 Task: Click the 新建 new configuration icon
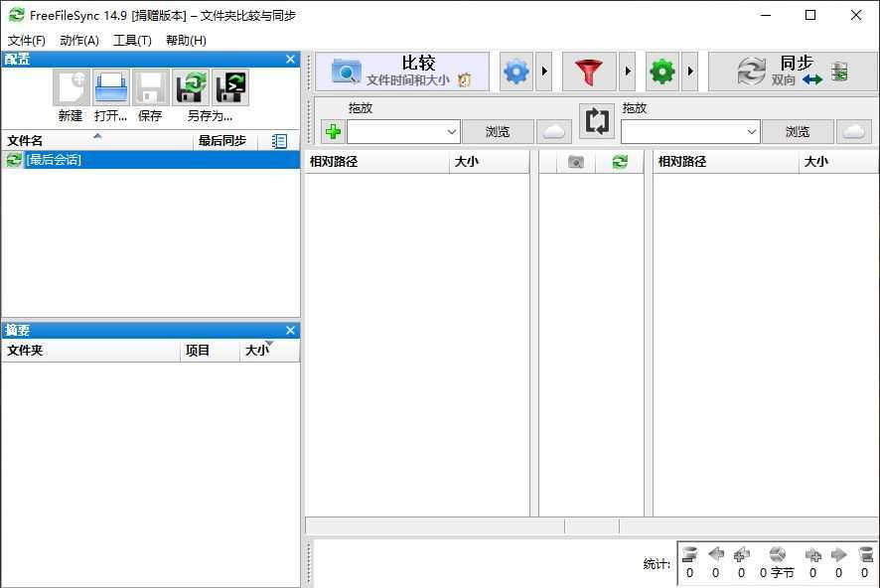70,87
